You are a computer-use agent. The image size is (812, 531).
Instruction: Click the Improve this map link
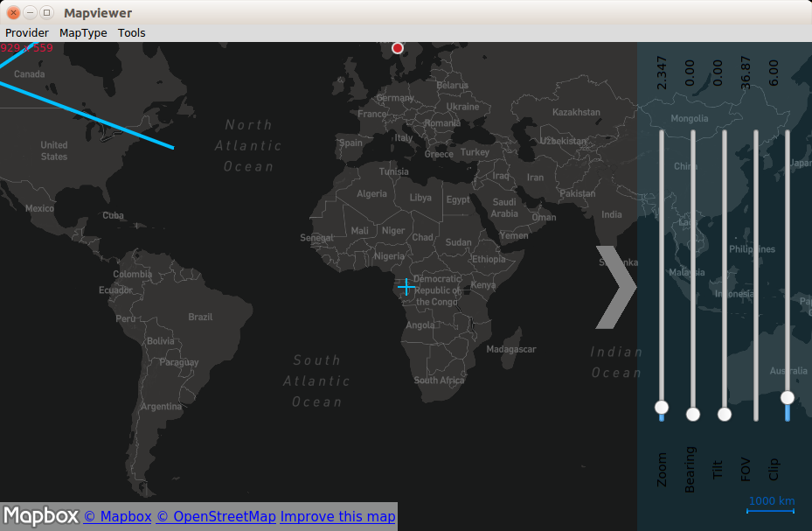click(337, 516)
